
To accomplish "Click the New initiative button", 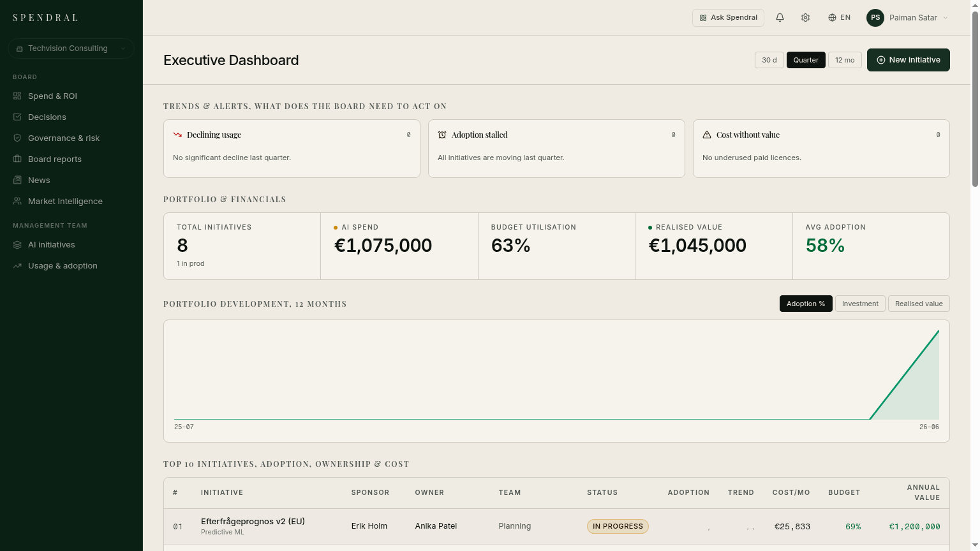I will [909, 60].
